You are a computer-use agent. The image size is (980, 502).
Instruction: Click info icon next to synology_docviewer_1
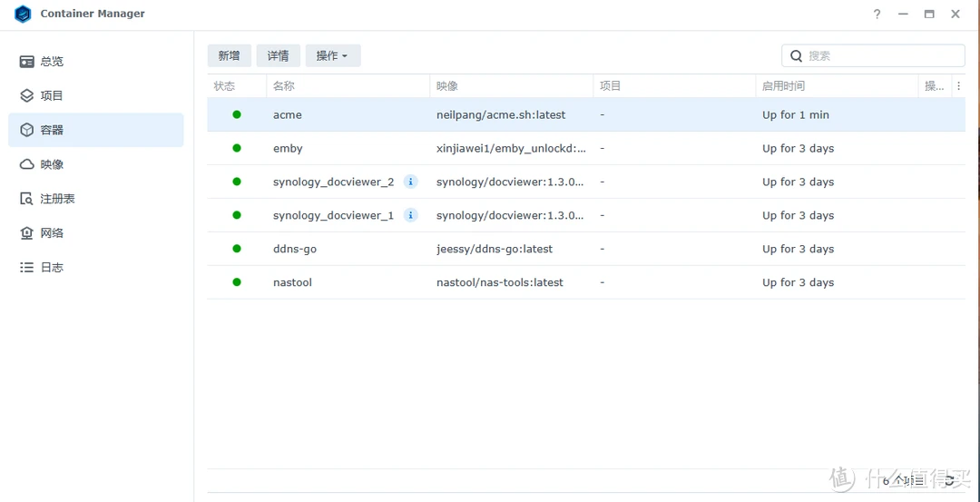coord(411,216)
